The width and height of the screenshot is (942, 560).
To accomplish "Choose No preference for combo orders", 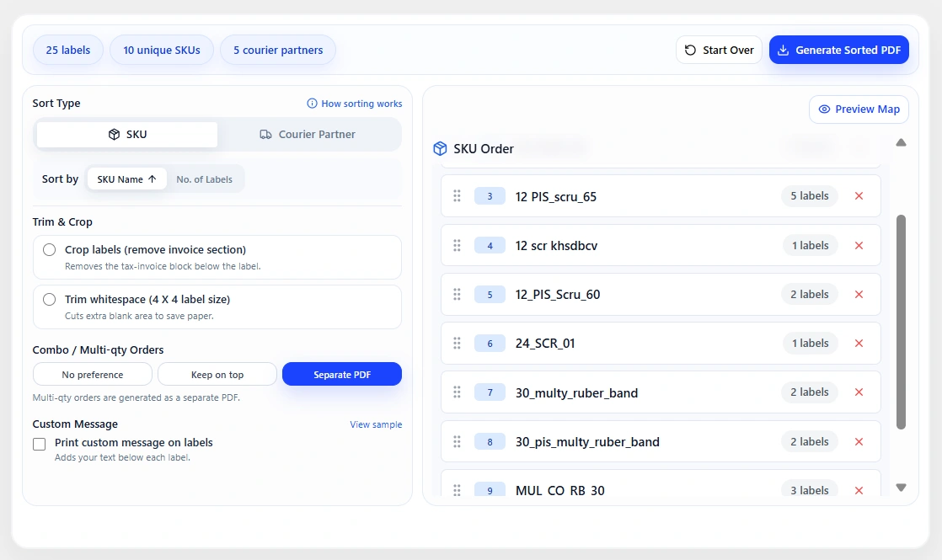I will (93, 374).
